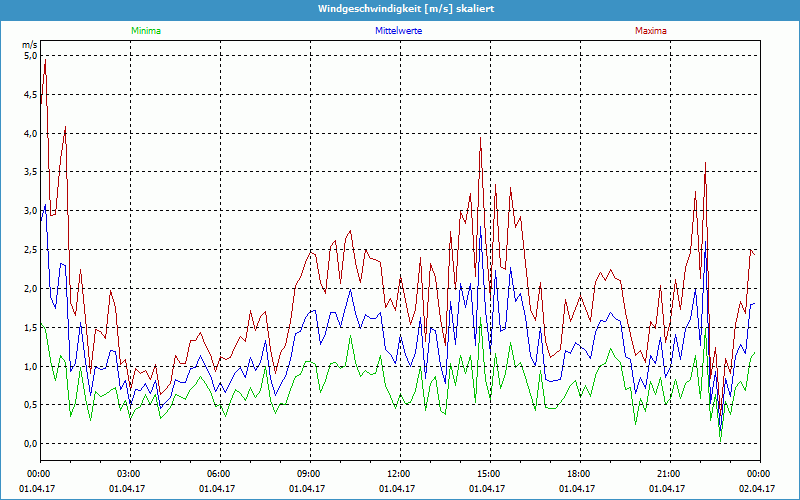Click the Windgeschwindigkeit chart title bar
800x500 pixels.
[400, 8]
